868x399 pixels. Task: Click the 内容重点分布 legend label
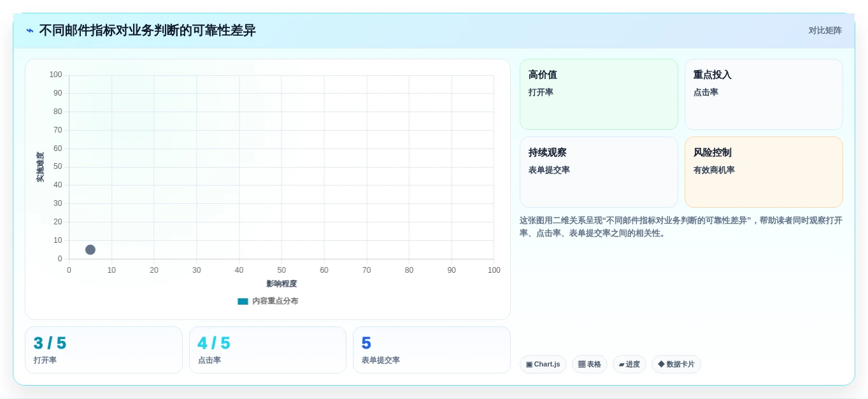point(275,301)
